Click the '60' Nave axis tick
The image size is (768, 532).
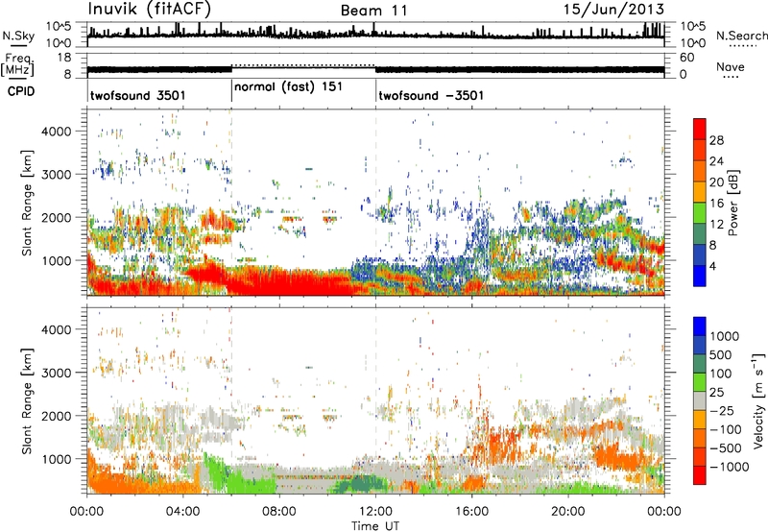[x=686, y=58]
